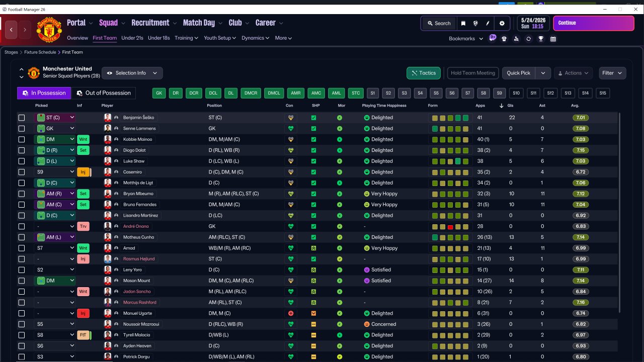Open the Tactics button
Viewport: 644px width, 362px height.
tap(424, 73)
